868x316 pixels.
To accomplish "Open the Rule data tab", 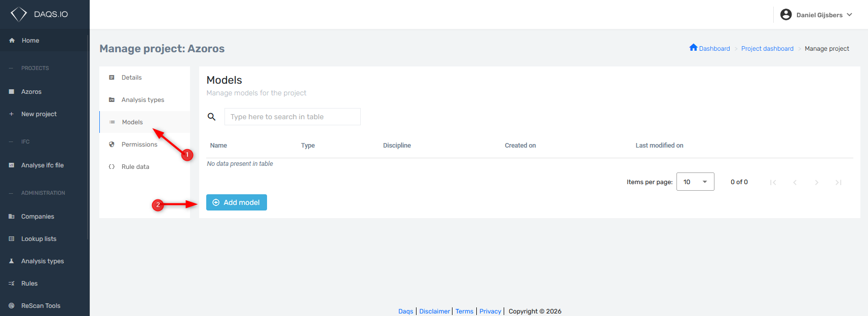I will (145, 167).
